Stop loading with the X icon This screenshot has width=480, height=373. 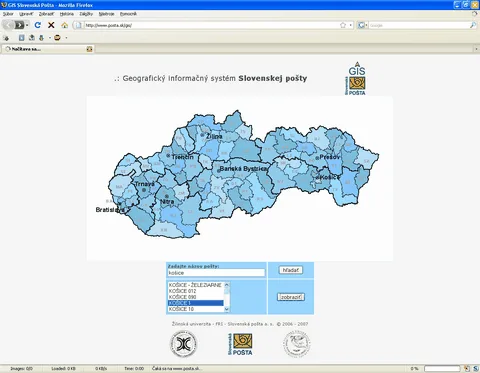(51, 25)
